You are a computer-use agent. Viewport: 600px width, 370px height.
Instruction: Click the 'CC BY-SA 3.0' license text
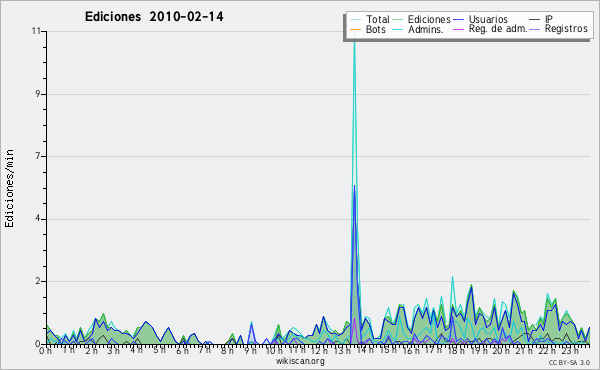(569, 362)
